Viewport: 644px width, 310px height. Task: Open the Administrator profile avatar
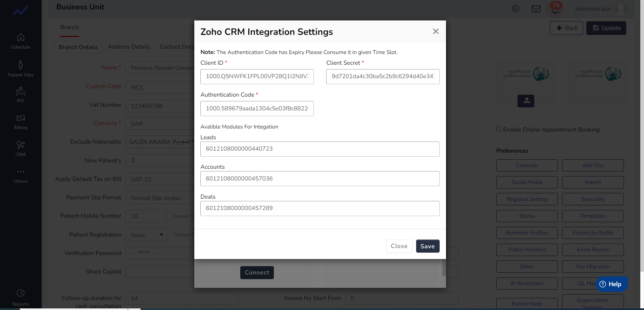coord(621,9)
